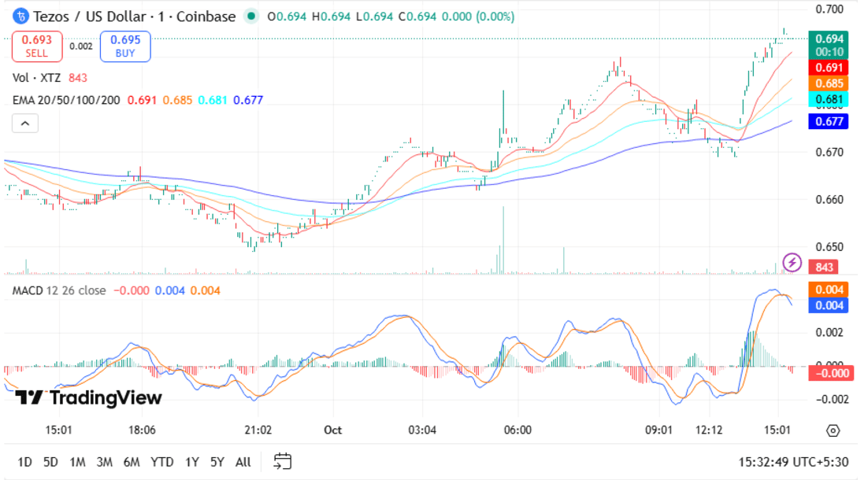Screen dimensions: 868x480
Task: Select the All time range
Action: tap(243, 462)
